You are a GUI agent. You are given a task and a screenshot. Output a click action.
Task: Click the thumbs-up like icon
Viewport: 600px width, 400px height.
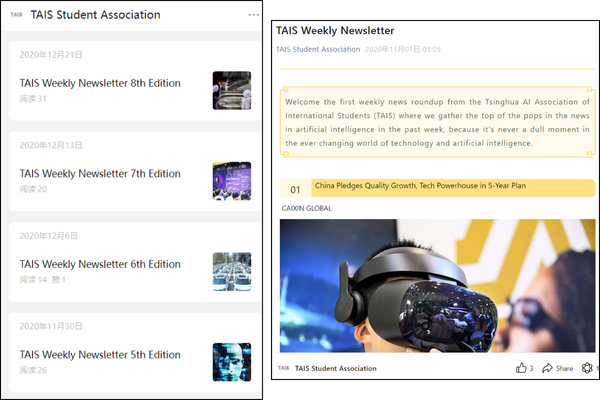521,368
